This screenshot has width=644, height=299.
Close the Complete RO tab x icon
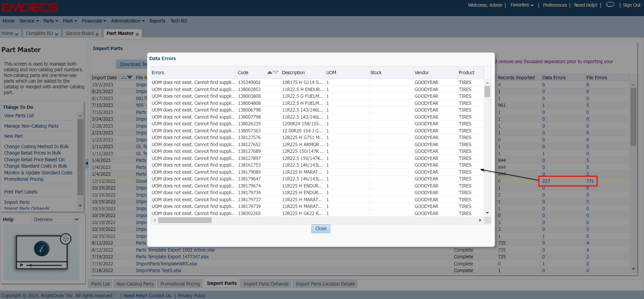56,34
